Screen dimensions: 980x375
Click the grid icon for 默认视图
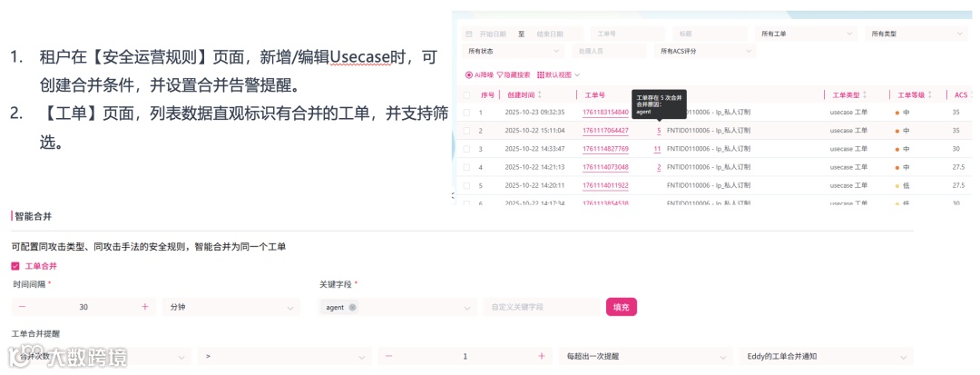(541, 74)
